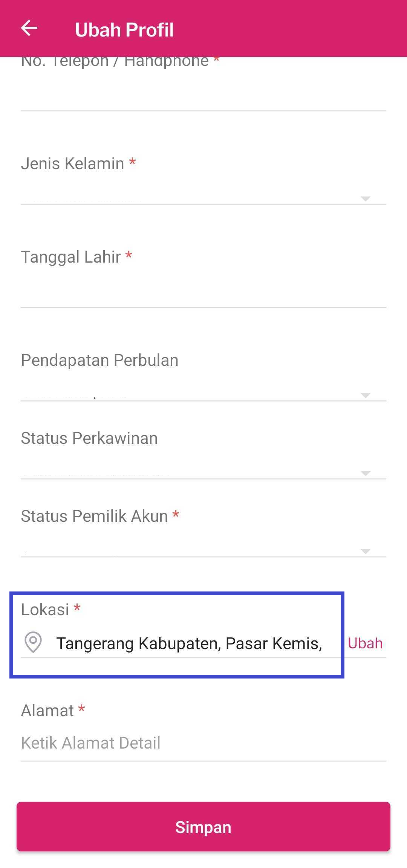The width and height of the screenshot is (407, 868).
Task: Tap the Ubah Profil header title
Action: [x=124, y=30]
